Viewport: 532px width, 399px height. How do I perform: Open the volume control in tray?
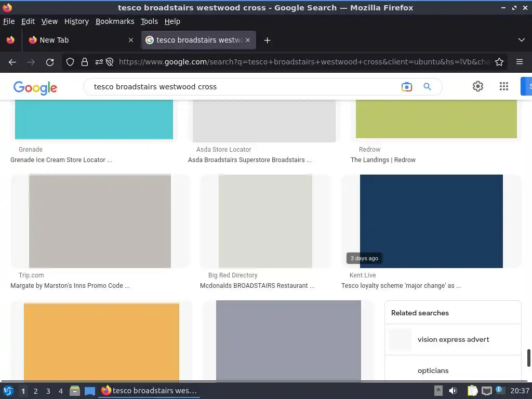tap(453, 391)
